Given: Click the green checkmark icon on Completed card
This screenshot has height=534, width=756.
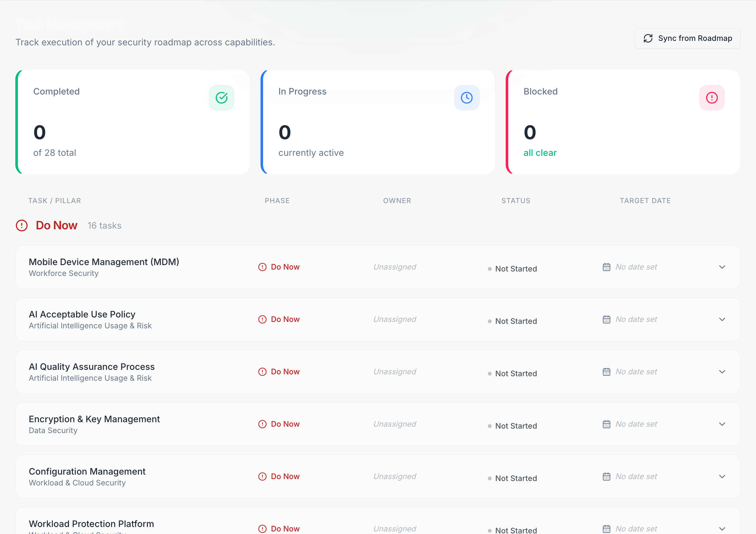Looking at the screenshot, I should pyautogui.click(x=221, y=98).
